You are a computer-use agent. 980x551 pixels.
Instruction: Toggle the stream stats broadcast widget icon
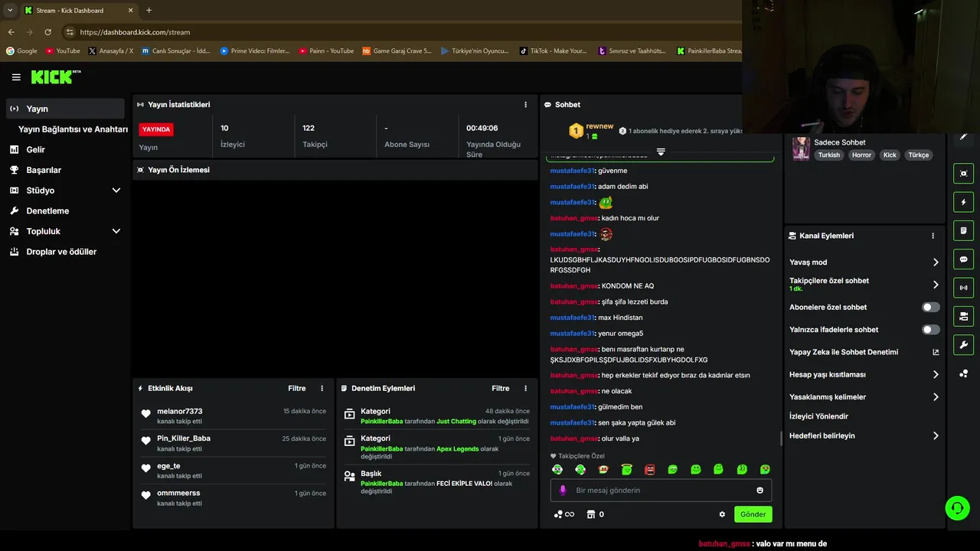[x=963, y=288]
